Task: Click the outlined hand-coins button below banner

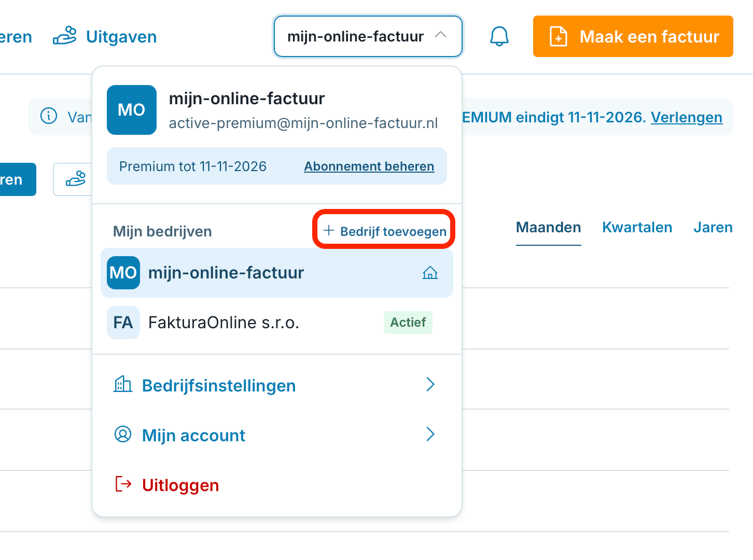Action: point(74,179)
